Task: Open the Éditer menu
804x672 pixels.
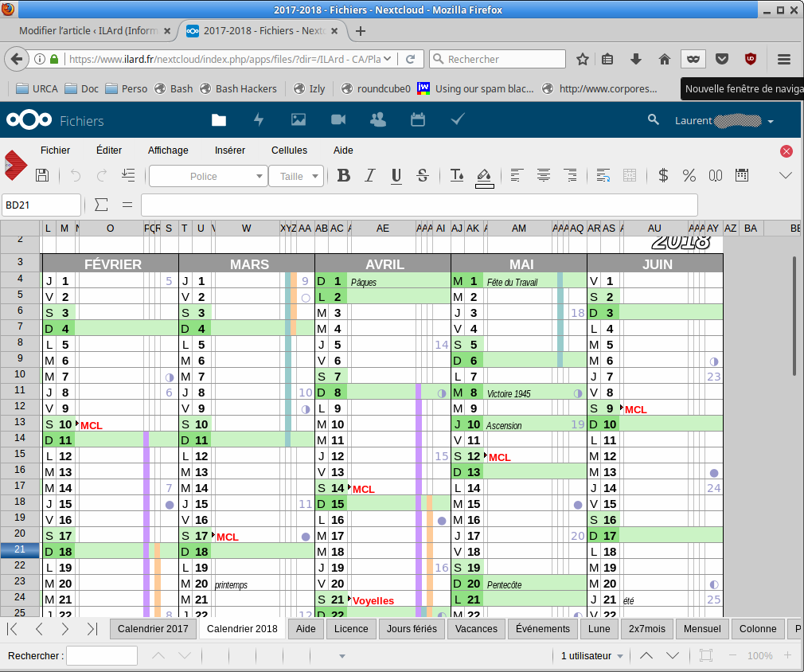Action: (x=109, y=150)
